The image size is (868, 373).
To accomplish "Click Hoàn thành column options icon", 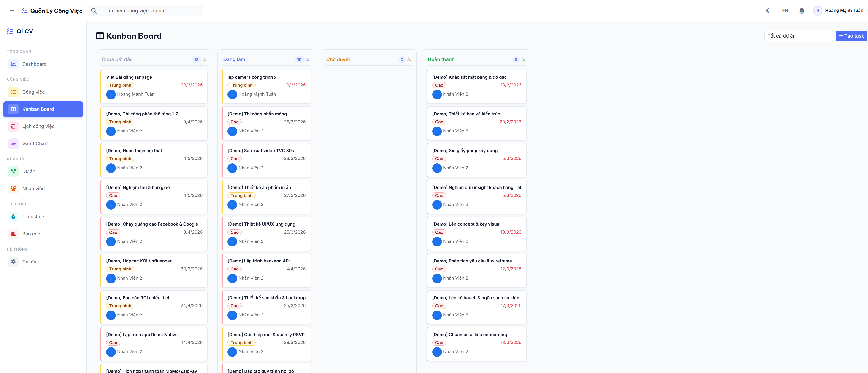I will tap(523, 59).
